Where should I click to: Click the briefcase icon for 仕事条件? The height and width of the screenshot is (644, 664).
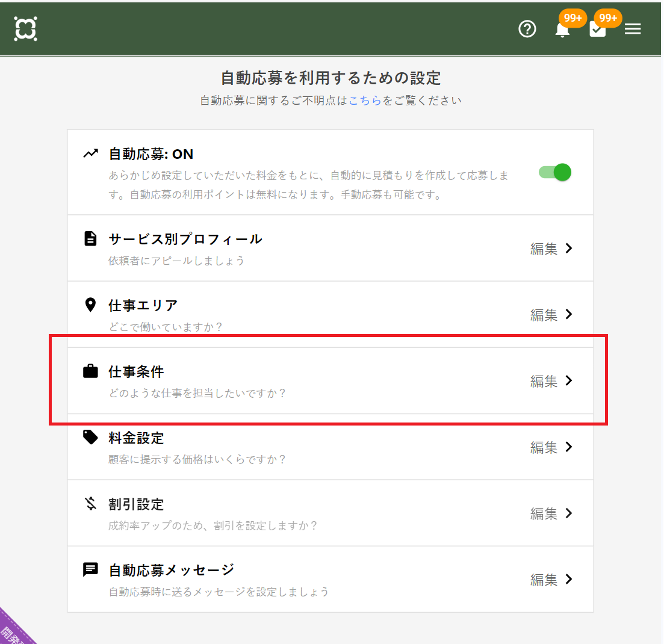click(90, 371)
